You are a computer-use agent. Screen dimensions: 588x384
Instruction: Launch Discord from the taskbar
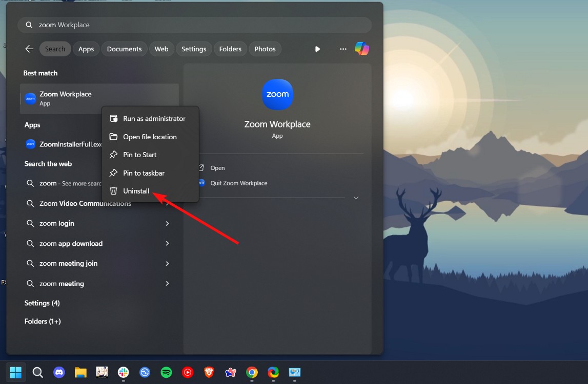pos(59,373)
